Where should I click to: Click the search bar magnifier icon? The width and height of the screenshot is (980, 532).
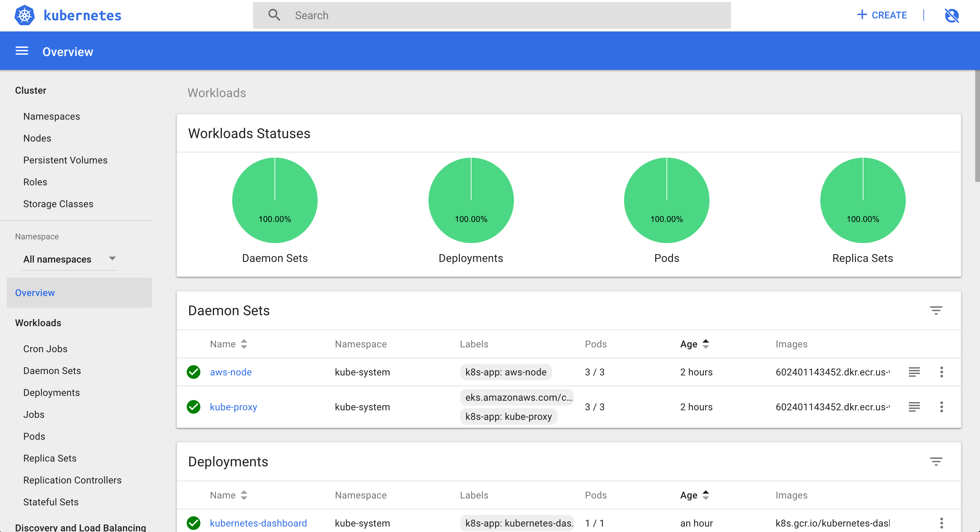point(273,15)
